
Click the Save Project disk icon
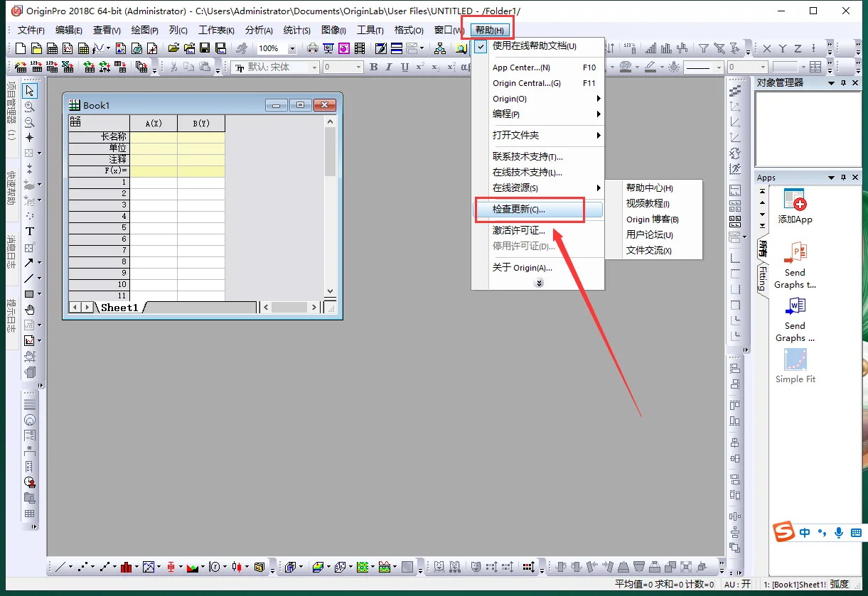point(205,48)
